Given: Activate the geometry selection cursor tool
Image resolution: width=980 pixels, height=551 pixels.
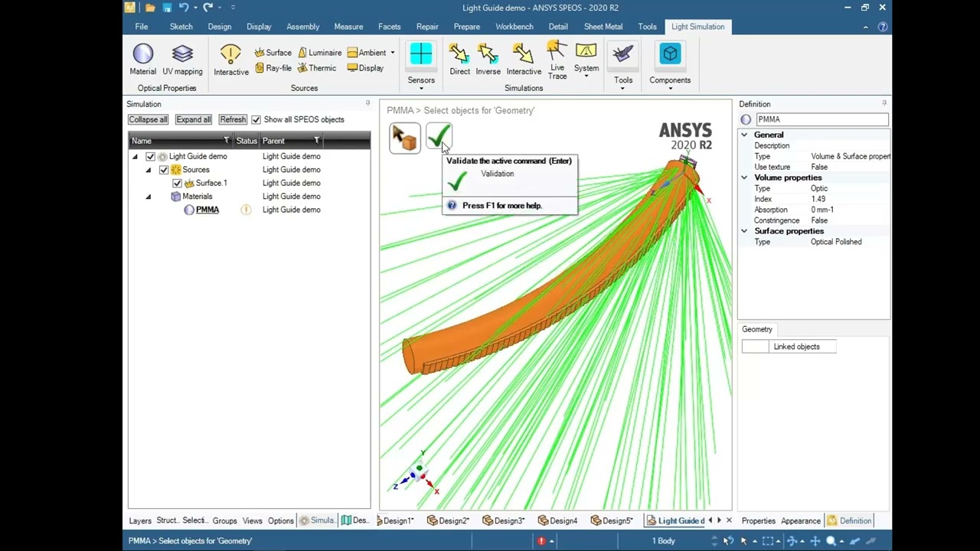Looking at the screenshot, I should tap(404, 138).
